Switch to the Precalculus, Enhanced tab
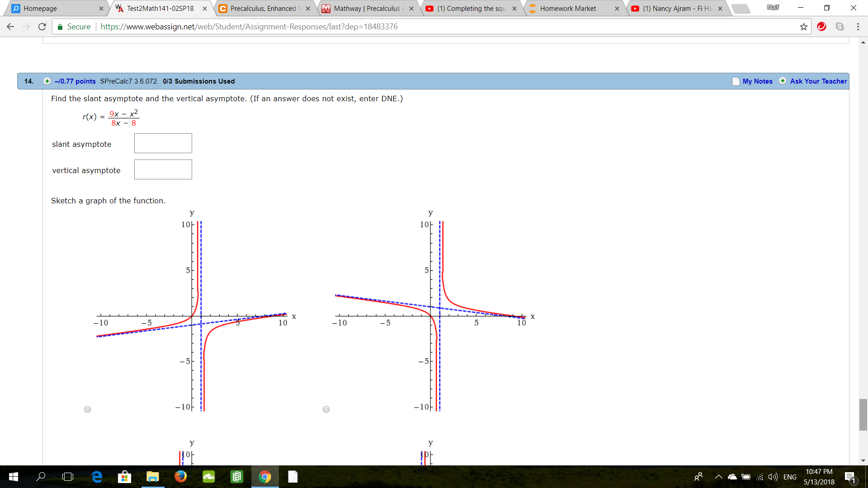This screenshot has height=488, width=868. [264, 8]
